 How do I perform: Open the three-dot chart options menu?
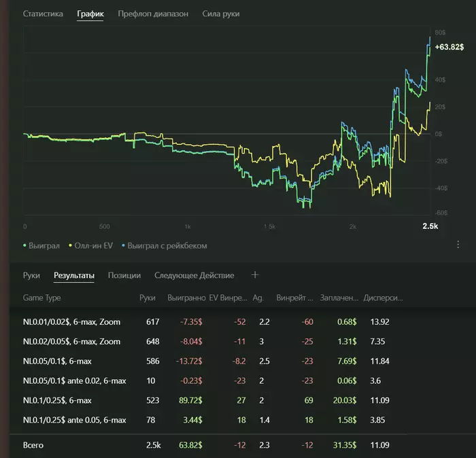click(458, 245)
